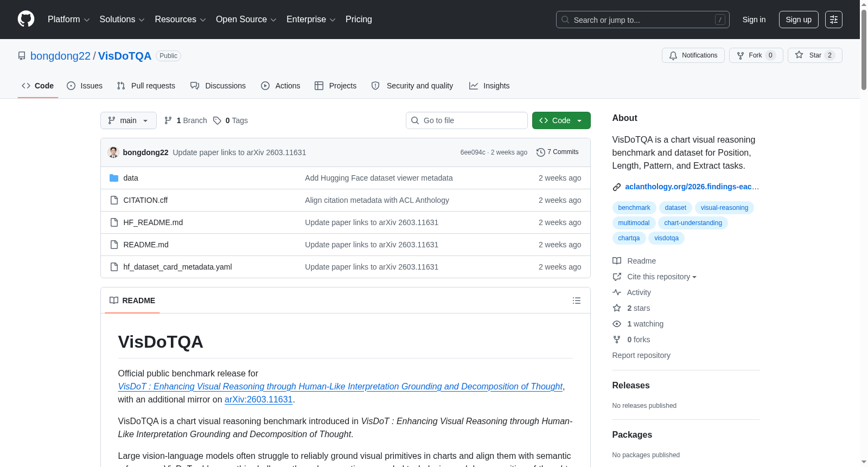
Task: Click the HF_README.md file icon
Action: [x=114, y=222]
